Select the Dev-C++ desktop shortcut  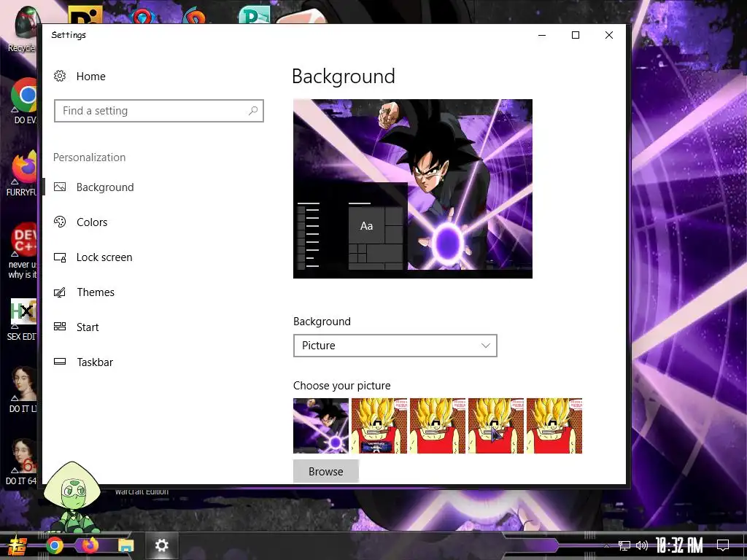tap(23, 251)
